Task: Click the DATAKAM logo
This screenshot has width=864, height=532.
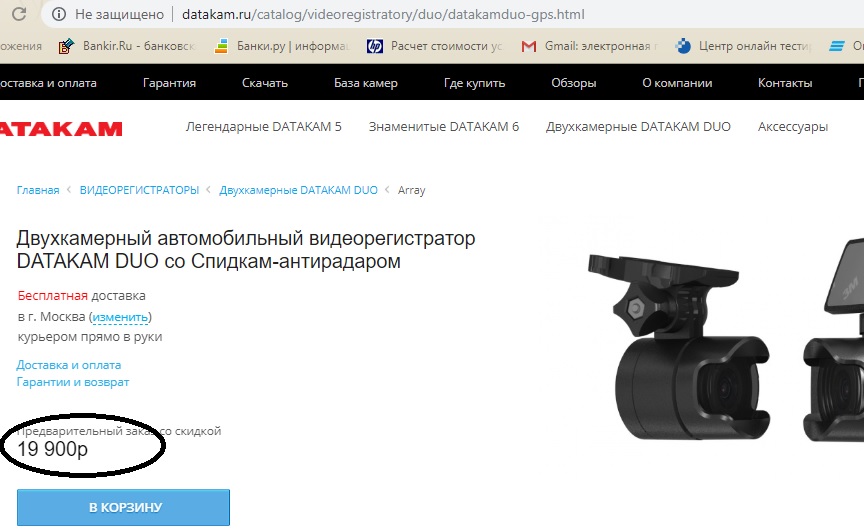Action: click(x=60, y=128)
